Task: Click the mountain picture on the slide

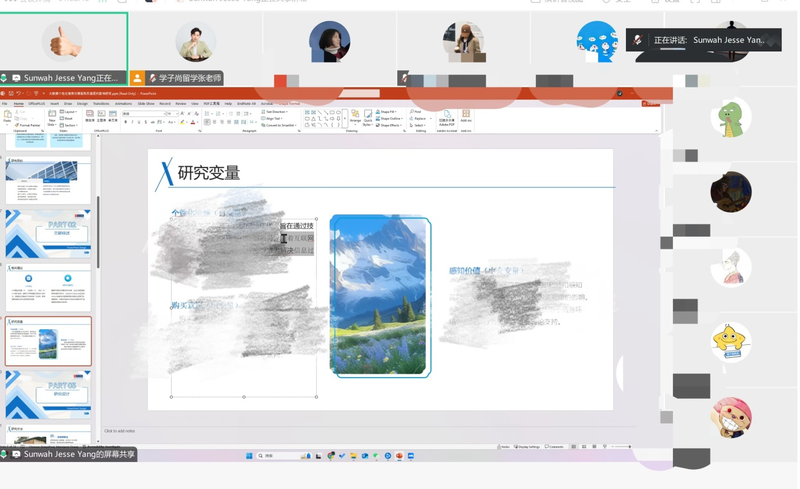Action: point(380,297)
